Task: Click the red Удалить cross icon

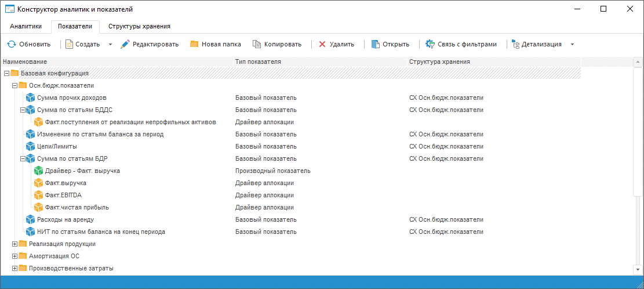Action: tap(322, 44)
